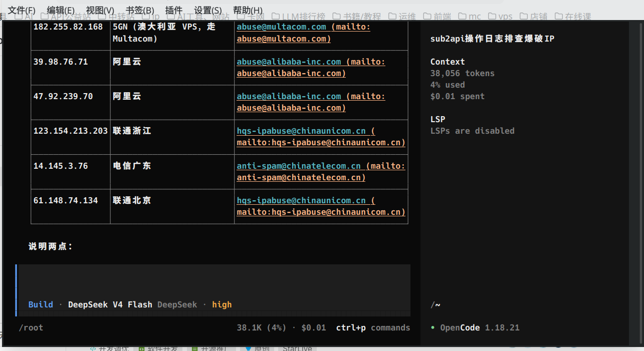Screen dimensions: 644x351
Task: Click blue abuse@multacom.com link
Action: coord(281,27)
